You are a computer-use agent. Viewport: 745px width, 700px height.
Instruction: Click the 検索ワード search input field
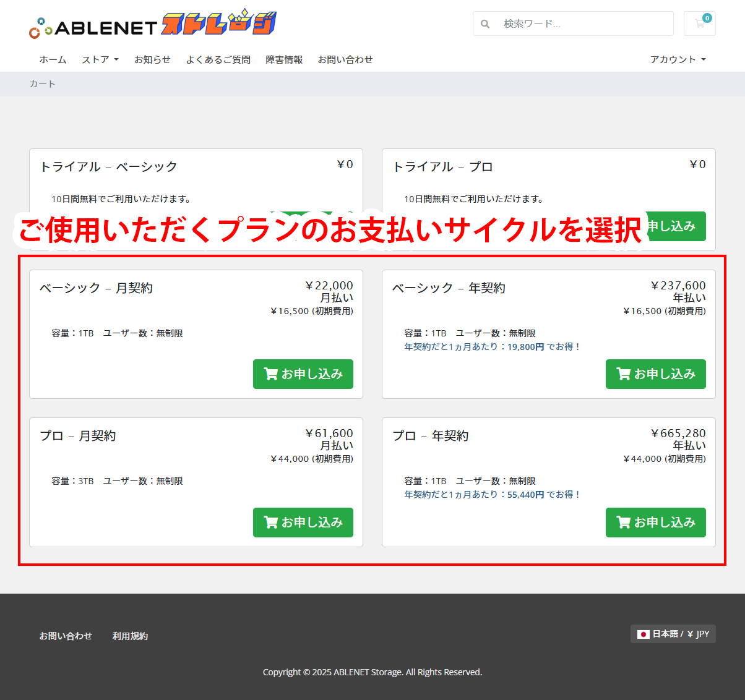(582, 23)
